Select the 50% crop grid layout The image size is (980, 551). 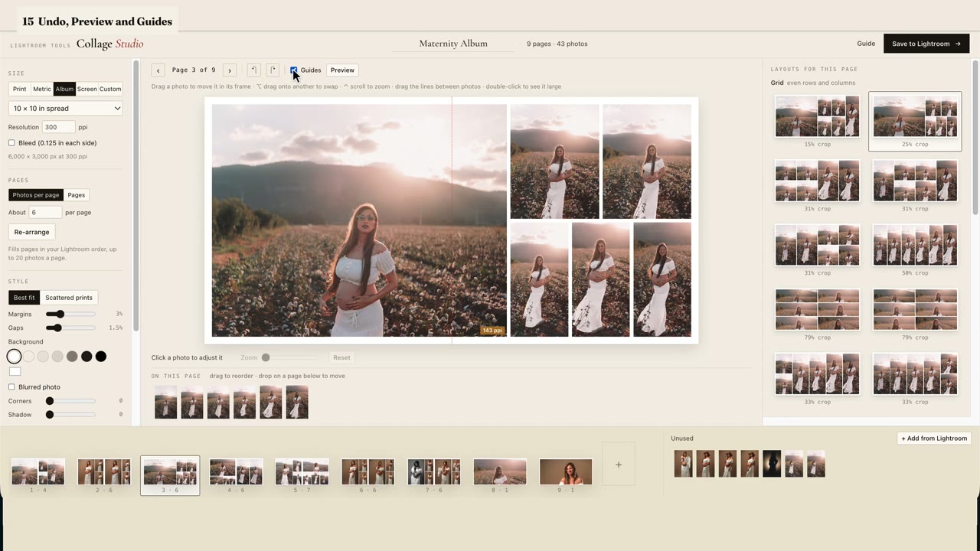(915, 250)
